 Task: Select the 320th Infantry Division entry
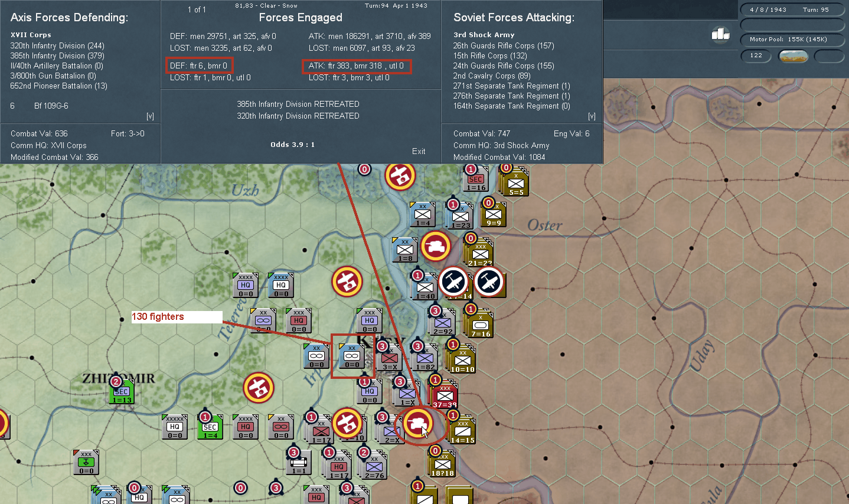[x=57, y=45]
